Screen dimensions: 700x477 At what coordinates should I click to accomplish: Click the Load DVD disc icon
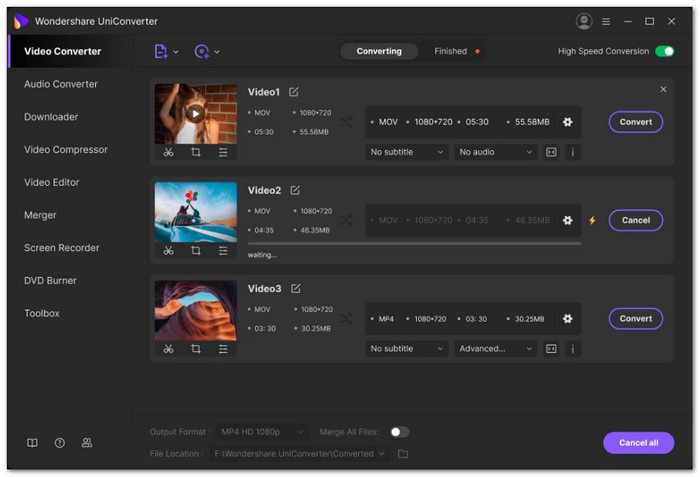click(202, 51)
